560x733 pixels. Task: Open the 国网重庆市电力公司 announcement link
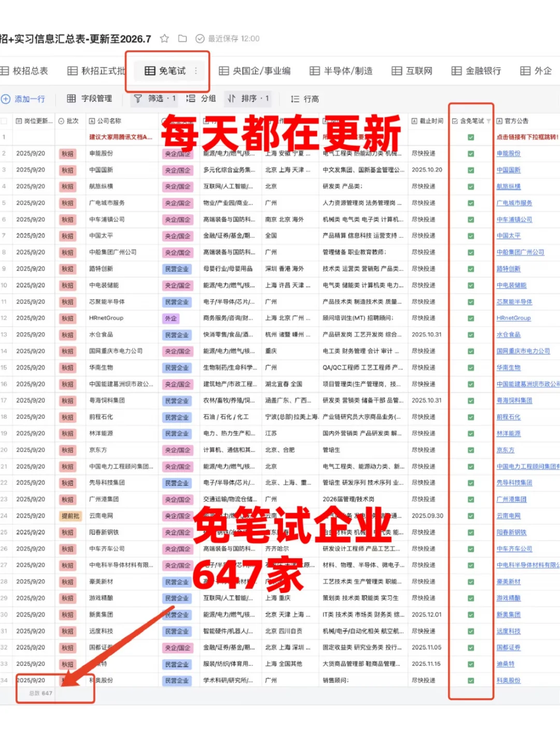pos(523,351)
